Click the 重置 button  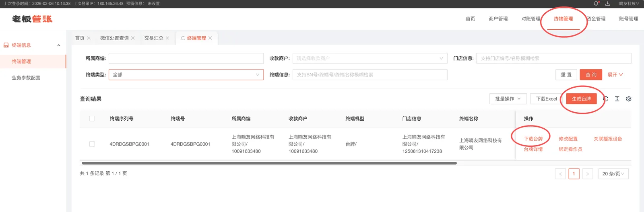[x=566, y=75]
